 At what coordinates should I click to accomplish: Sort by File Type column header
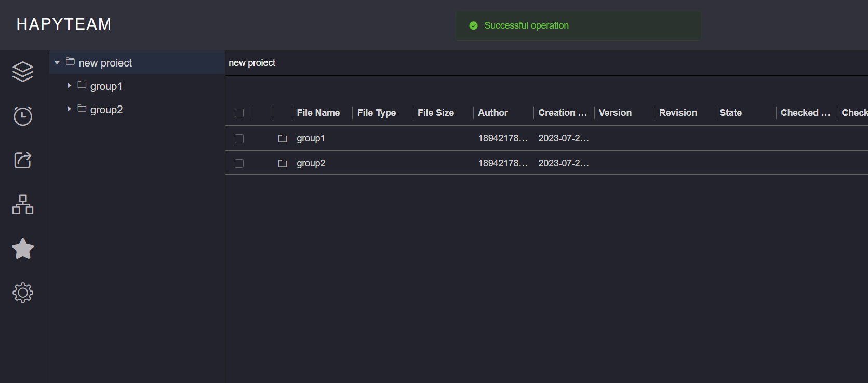[x=377, y=113]
